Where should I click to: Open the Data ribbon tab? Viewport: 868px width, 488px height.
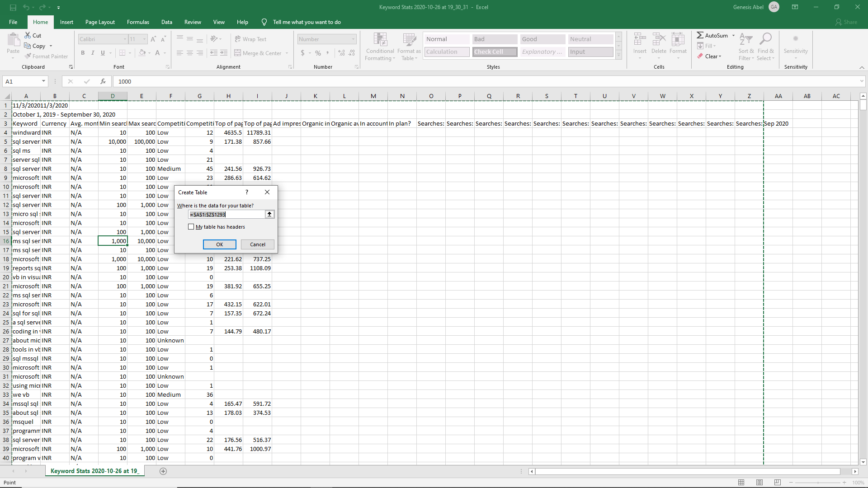pyautogui.click(x=166, y=22)
